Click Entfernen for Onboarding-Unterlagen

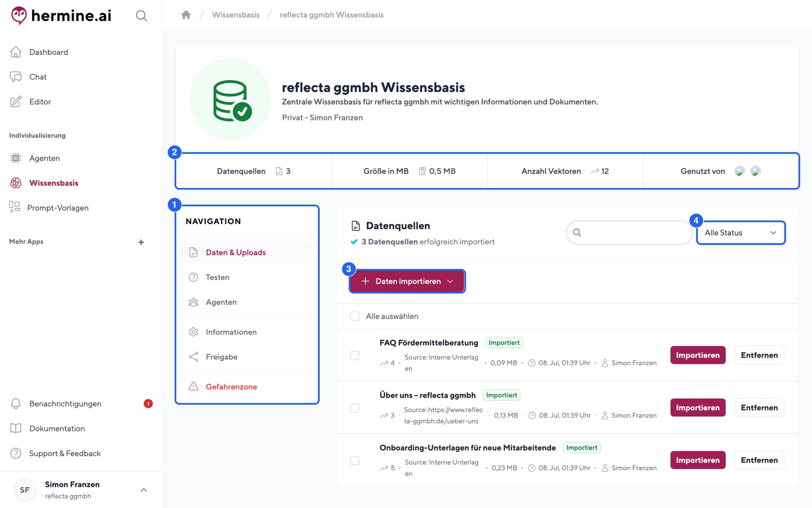click(x=759, y=460)
